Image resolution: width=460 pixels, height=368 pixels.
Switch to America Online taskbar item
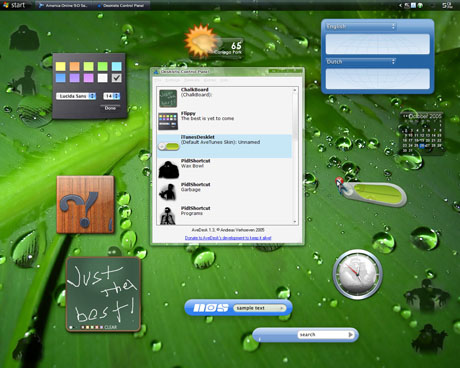pos(63,5)
